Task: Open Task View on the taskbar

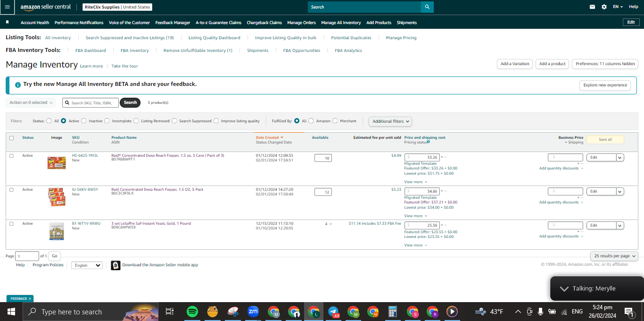Action: [170, 312]
